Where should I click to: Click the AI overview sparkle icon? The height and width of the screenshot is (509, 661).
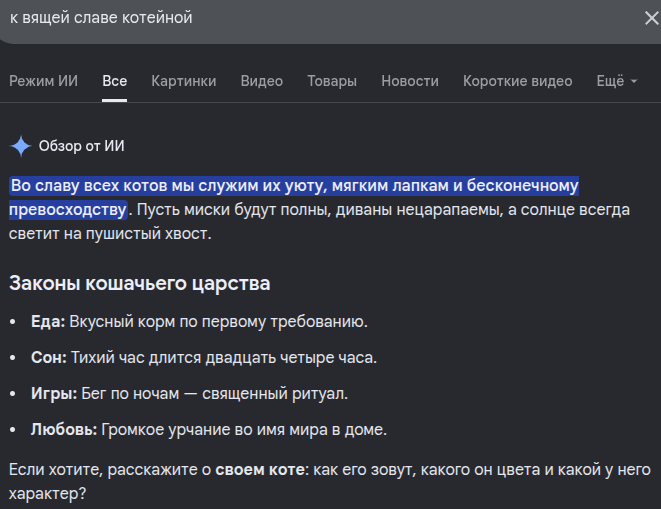coord(21,146)
